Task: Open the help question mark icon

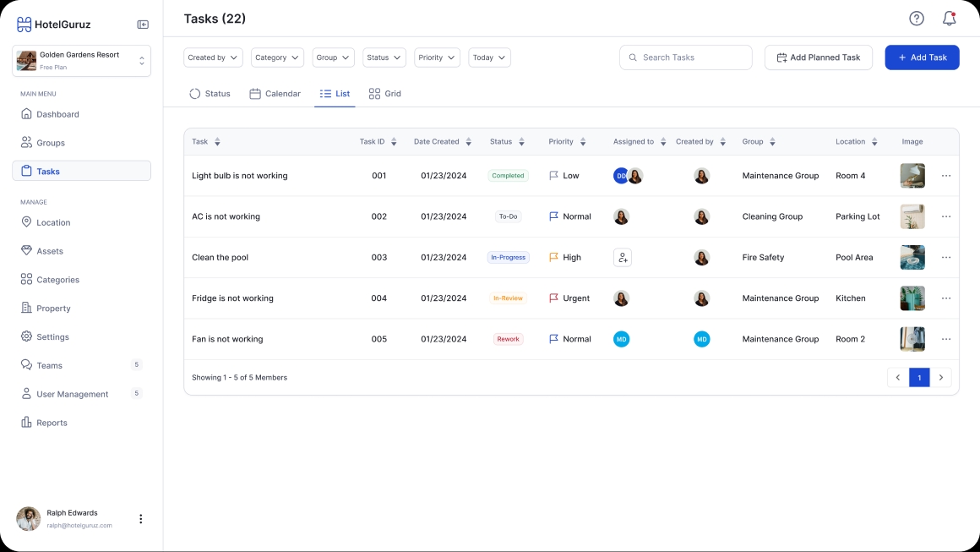Action: (x=917, y=19)
